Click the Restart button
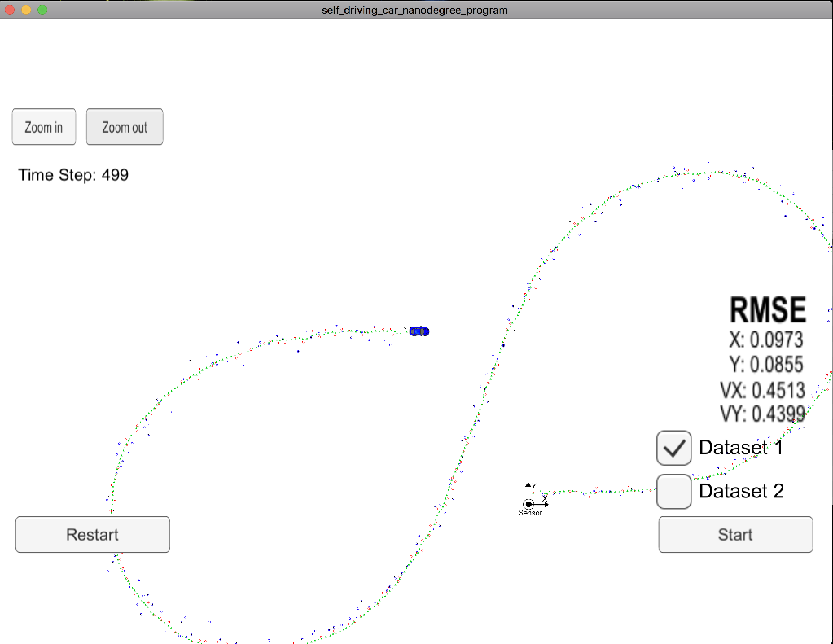Image resolution: width=833 pixels, height=644 pixels. tap(93, 534)
